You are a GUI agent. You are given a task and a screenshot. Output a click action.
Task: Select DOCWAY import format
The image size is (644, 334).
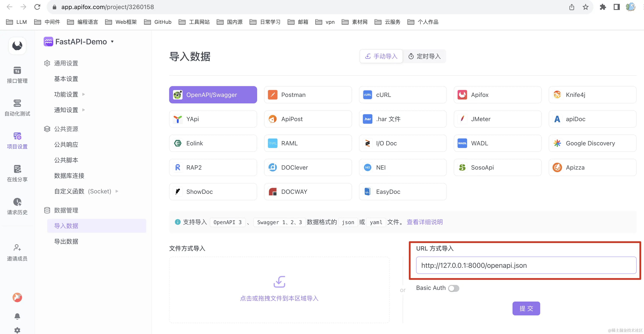click(x=308, y=192)
